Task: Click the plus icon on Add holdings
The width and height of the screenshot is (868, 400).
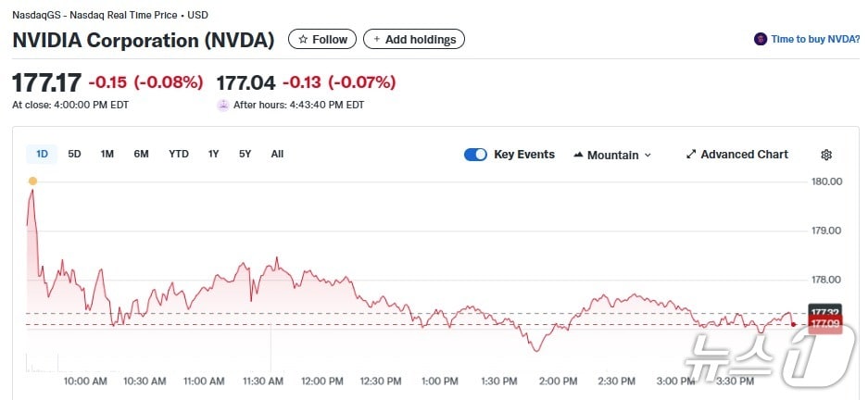Action: pyautogui.click(x=377, y=39)
